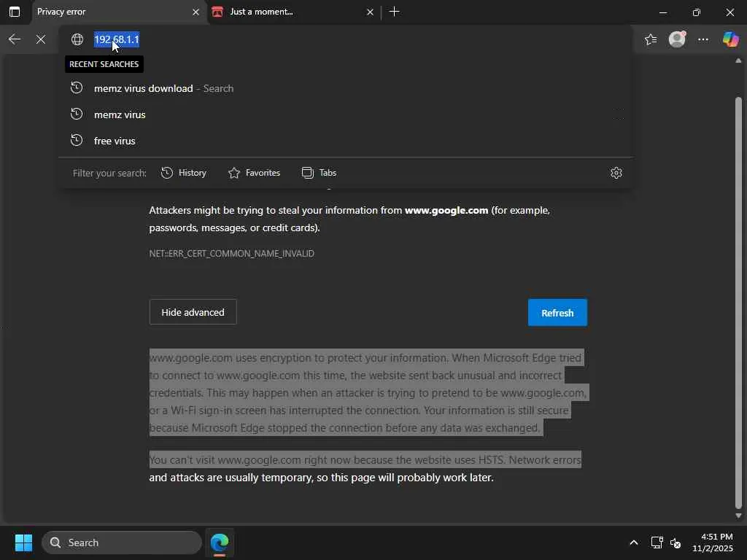Click the history icon beside free virus
The width and height of the screenshot is (747, 560).
(x=77, y=141)
